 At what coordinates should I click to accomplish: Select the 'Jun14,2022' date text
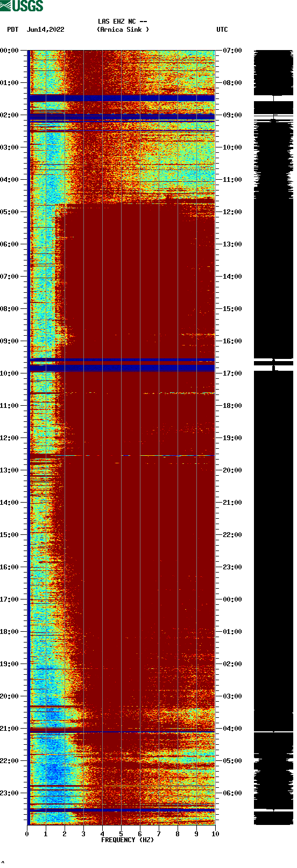pyautogui.click(x=45, y=30)
